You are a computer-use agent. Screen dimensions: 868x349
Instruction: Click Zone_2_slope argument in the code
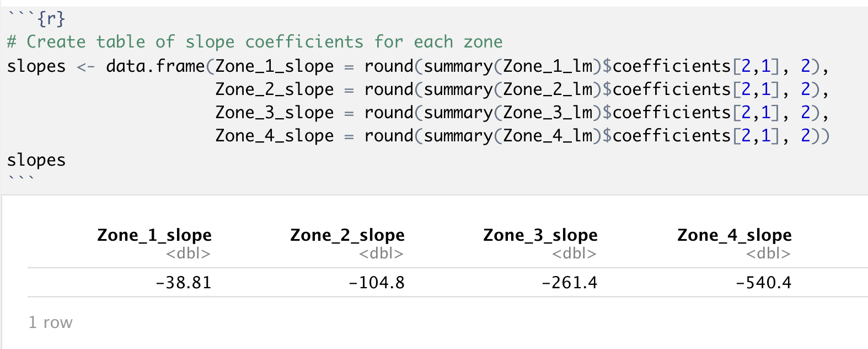[274, 89]
